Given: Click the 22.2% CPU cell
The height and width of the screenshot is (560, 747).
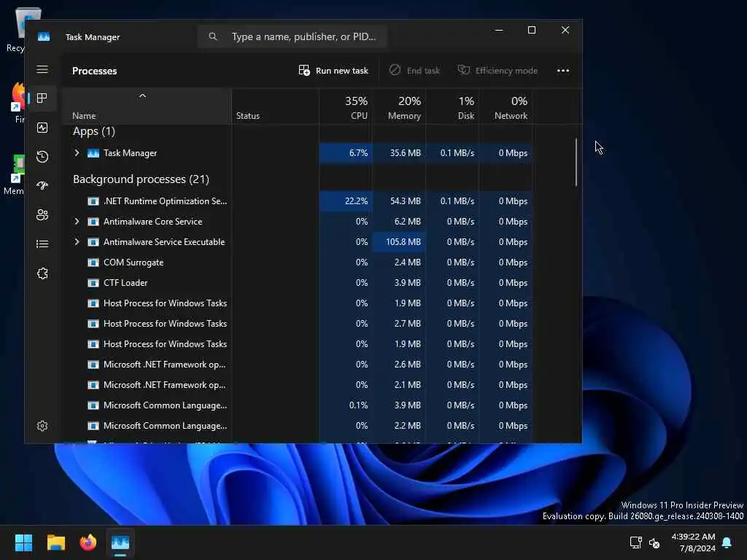Looking at the screenshot, I should pyautogui.click(x=345, y=201).
